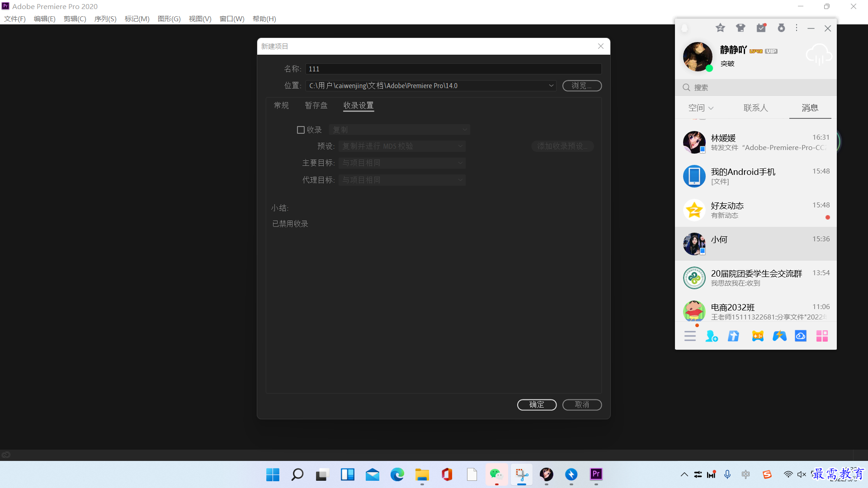Click QQ shirt skin icon
Viewport: 868px width, 488px height.
click(741, 28)
